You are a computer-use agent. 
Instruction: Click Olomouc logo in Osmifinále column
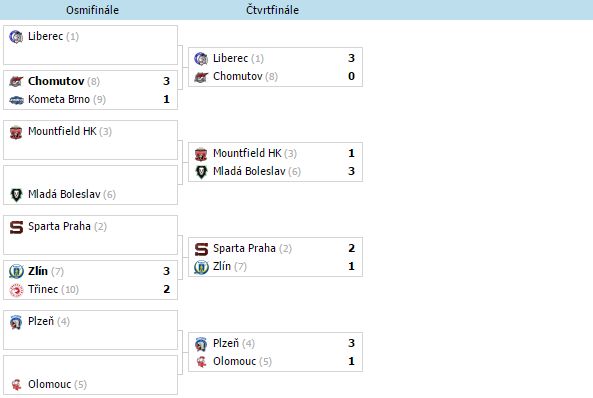tap(16, 385)
